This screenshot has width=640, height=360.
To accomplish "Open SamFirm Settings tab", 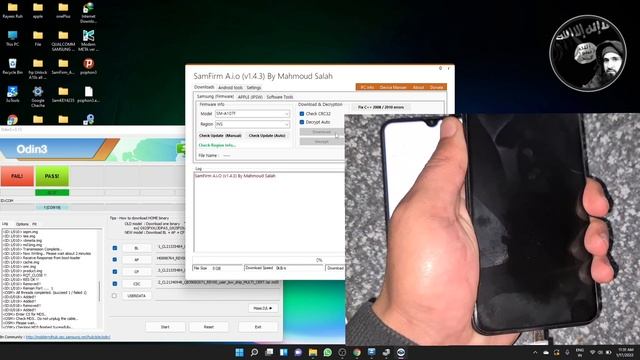I will [x=253, y=88].
